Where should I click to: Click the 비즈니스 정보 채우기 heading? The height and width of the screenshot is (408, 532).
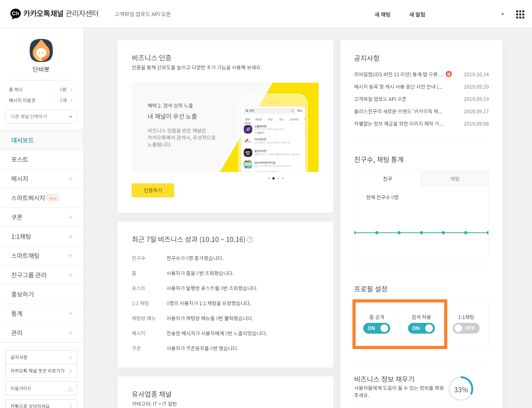pyautogui.click(x=384, y=379)
